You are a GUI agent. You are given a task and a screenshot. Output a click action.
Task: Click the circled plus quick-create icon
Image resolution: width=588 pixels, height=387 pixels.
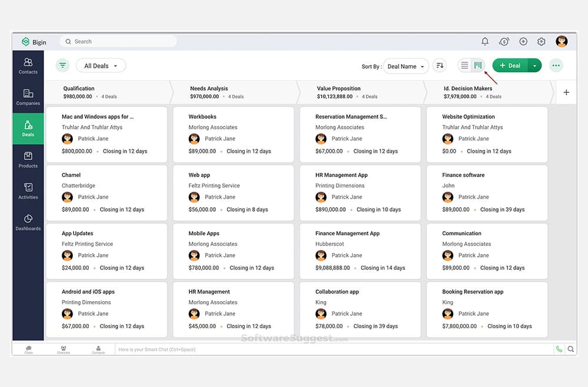pyautogui.click(x=523, y=42)
